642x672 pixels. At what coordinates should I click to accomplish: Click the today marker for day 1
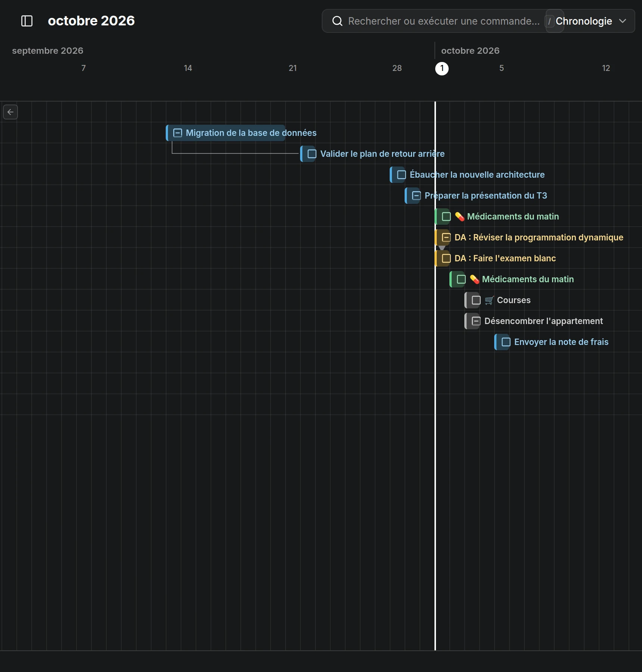click(x=442, y=69)
